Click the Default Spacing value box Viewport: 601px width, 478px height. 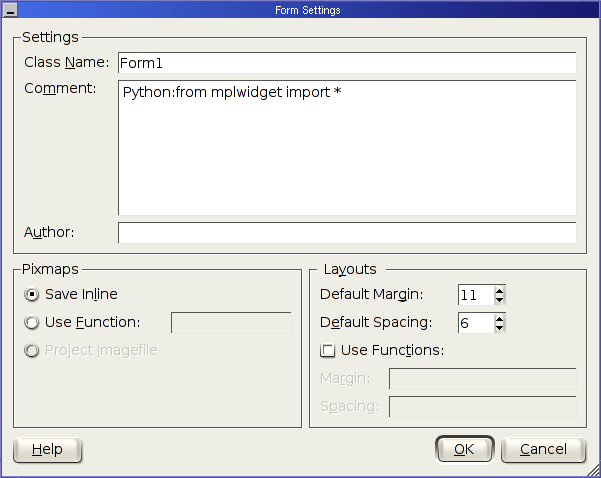tap(476, 323)
